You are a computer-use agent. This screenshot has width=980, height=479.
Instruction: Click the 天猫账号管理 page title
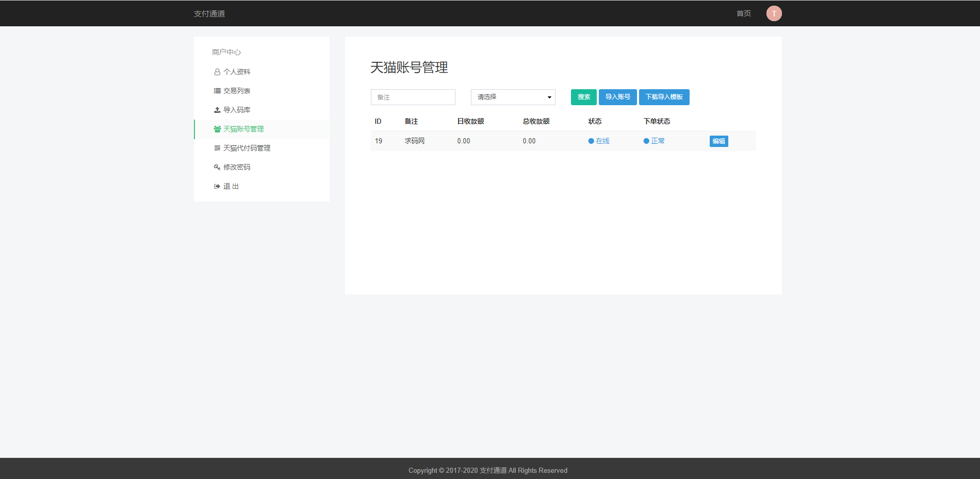pos(409,68)
